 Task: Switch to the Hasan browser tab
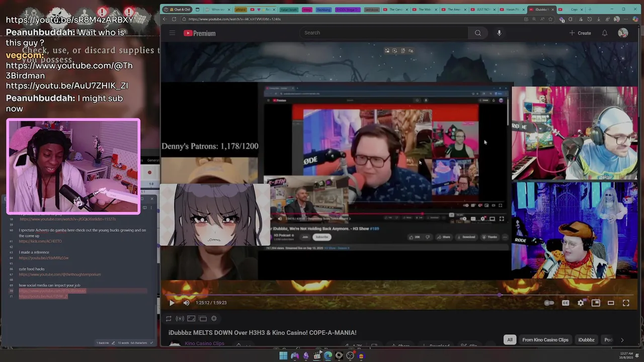[511, 10]
